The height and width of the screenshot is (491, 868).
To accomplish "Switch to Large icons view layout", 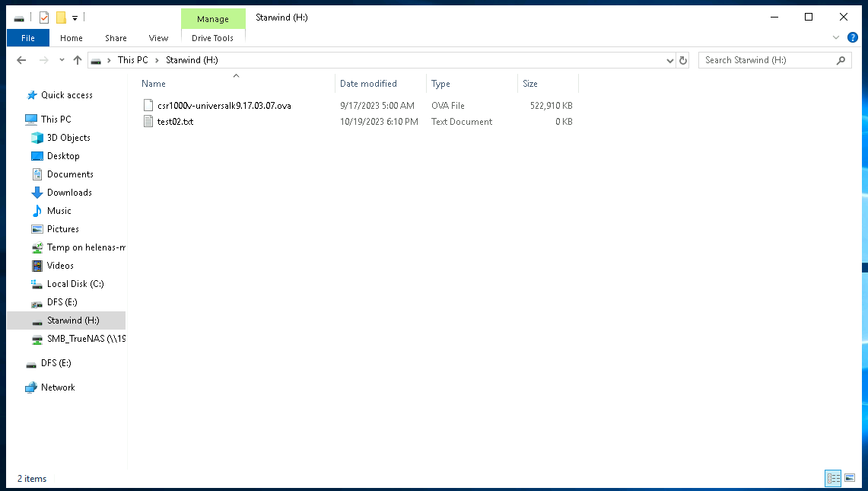I will pyautogui.click(x=850, y=478).
